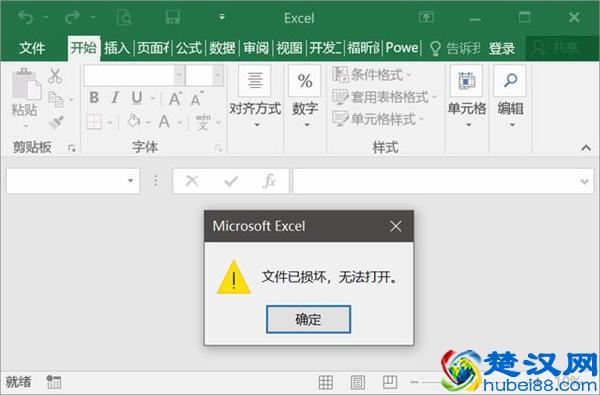Open the font name combo box
The width and height of the screenshot is (600, 395).
134,75
